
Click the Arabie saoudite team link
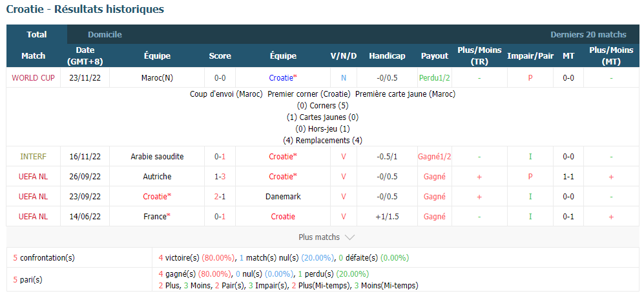(157, 157)
